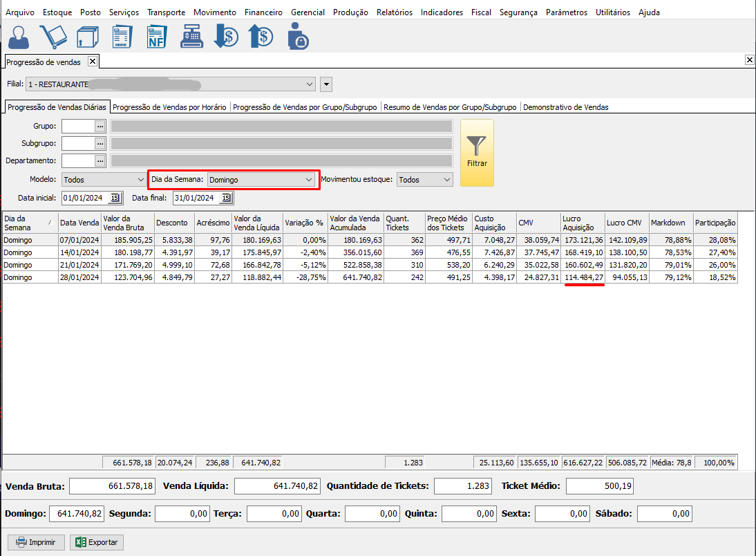Switch to Progressão de Vendas por Horário tab
The image size is (756, 556).
click(x=169, y=107)
